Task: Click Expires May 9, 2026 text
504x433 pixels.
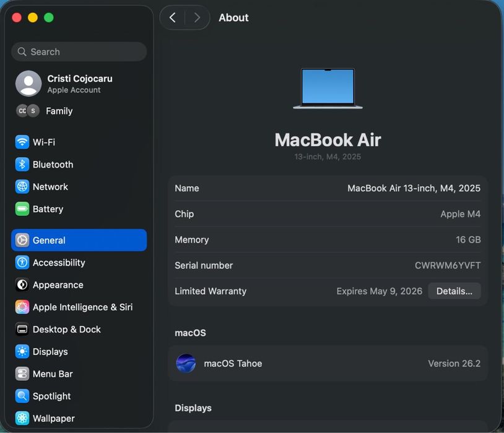Action: point(380,291)
